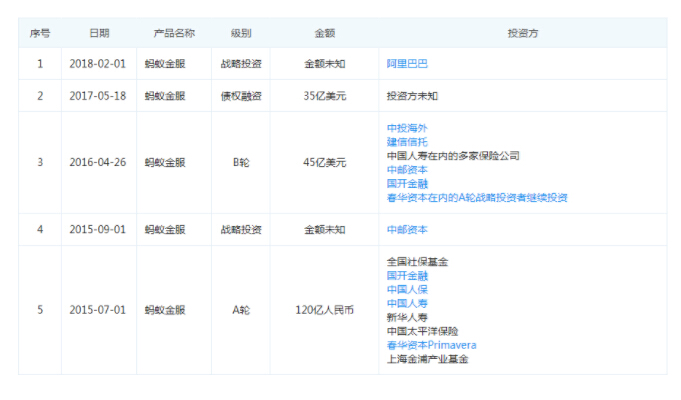The width and height of the screenshot is (681, 400).
Task: Click the 45亿美元 amount cell
Action: click(324, 162)
